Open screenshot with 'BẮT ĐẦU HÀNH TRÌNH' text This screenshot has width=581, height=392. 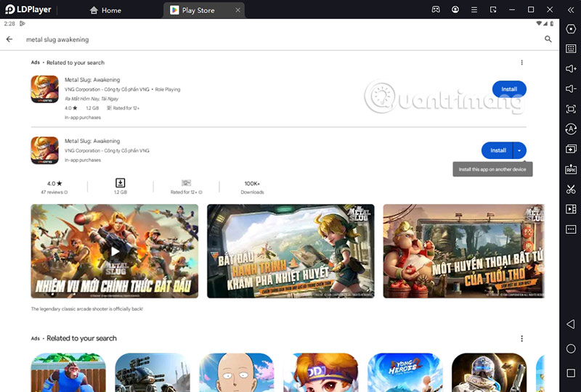tap(290, 251)
